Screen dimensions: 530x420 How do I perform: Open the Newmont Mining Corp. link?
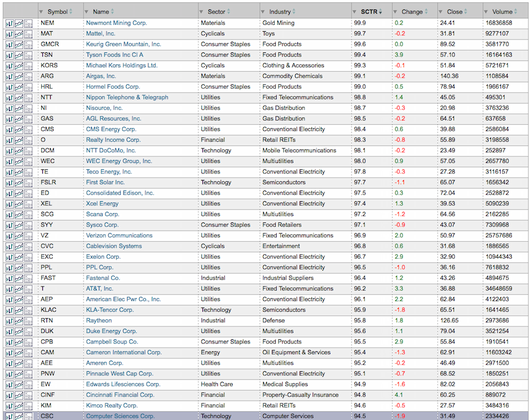pyautogui.click(x=116, y=23)
